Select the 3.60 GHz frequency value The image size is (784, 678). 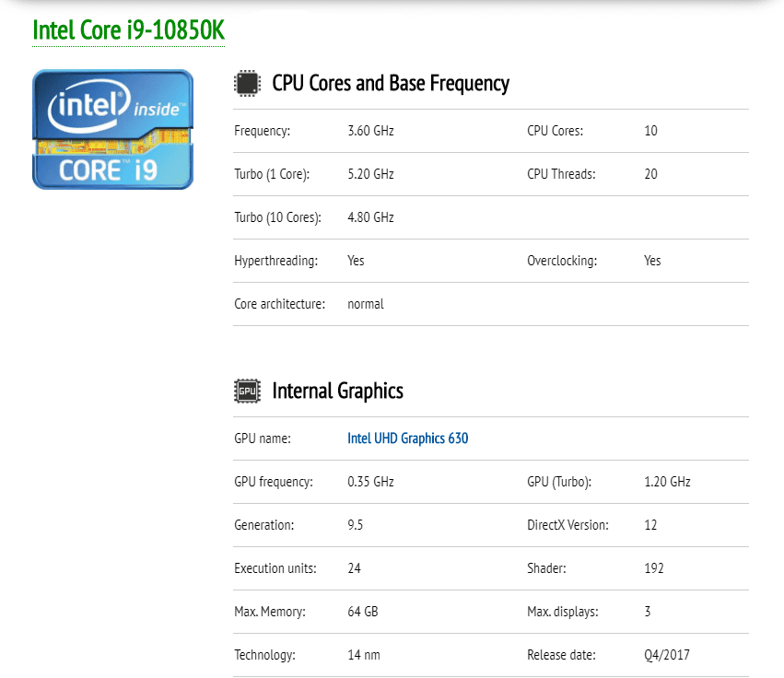(370, 131)
